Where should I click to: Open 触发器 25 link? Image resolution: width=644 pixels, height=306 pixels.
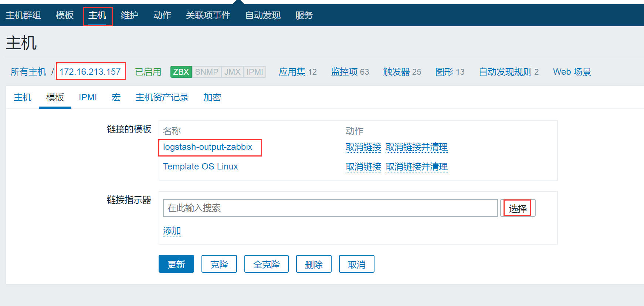[x=402, y=72]
